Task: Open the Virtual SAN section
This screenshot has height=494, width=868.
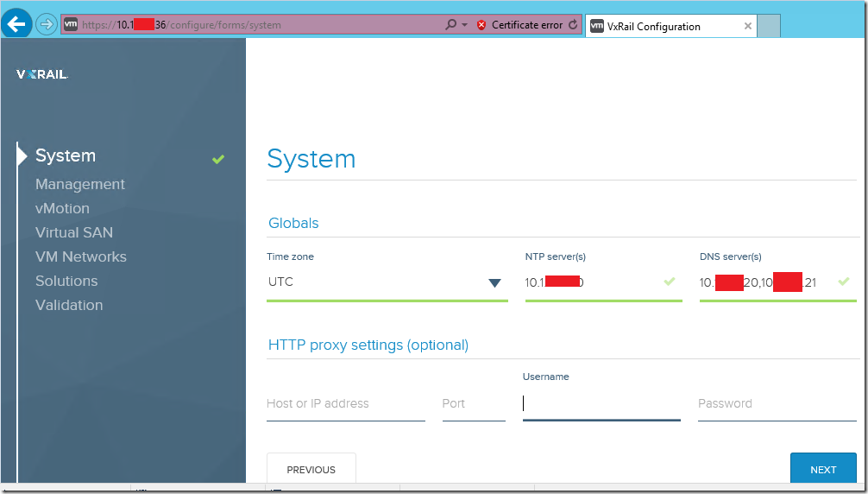Action: click(74, 232)
